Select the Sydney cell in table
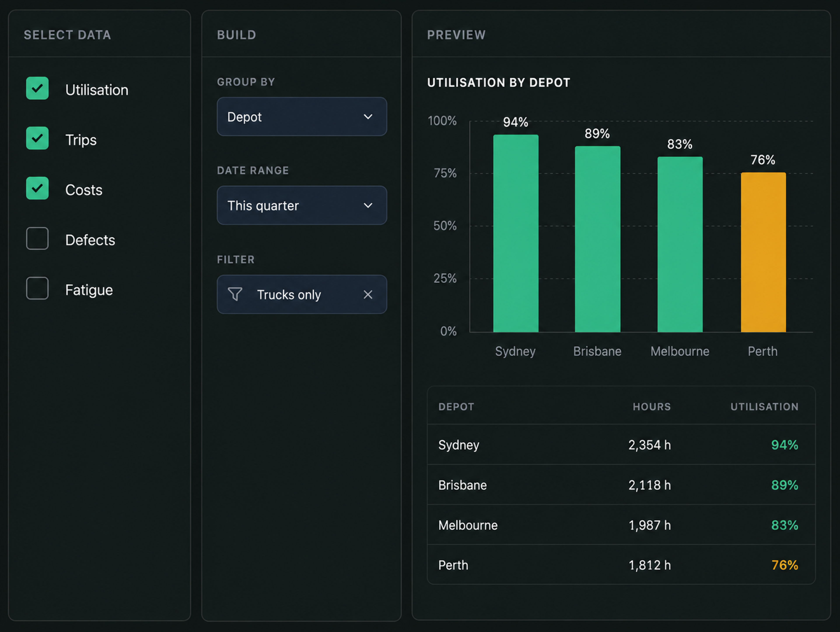 point(459,445)
